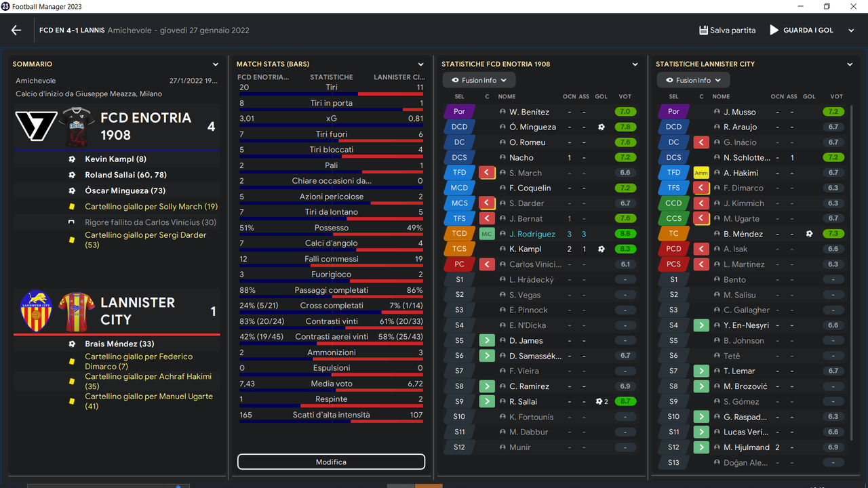This screenshot has width=868, height=488.
Task: Click Rigore fallito da Carlos Vinicius (30) event
Action: (x=151, y=222)
